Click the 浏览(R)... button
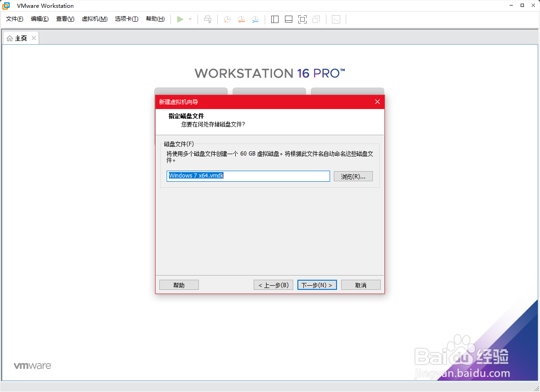The image size is (540, 392). point(353,176)
